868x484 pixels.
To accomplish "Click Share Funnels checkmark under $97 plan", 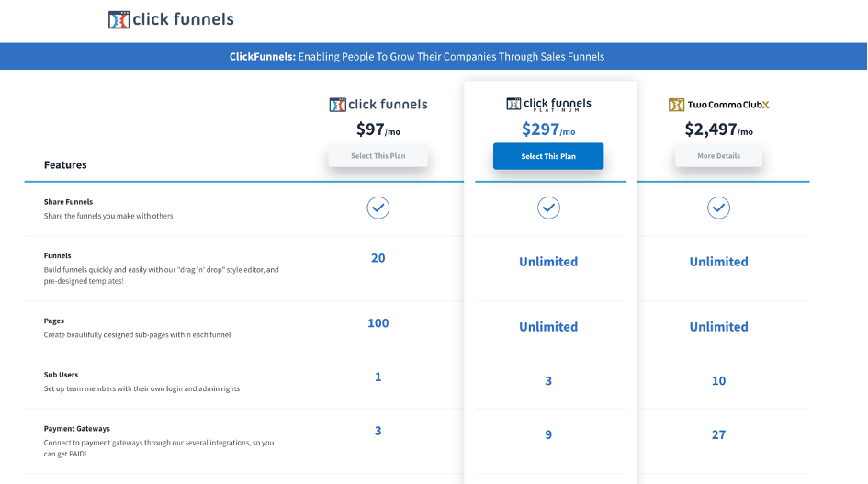I will [378, 208].
